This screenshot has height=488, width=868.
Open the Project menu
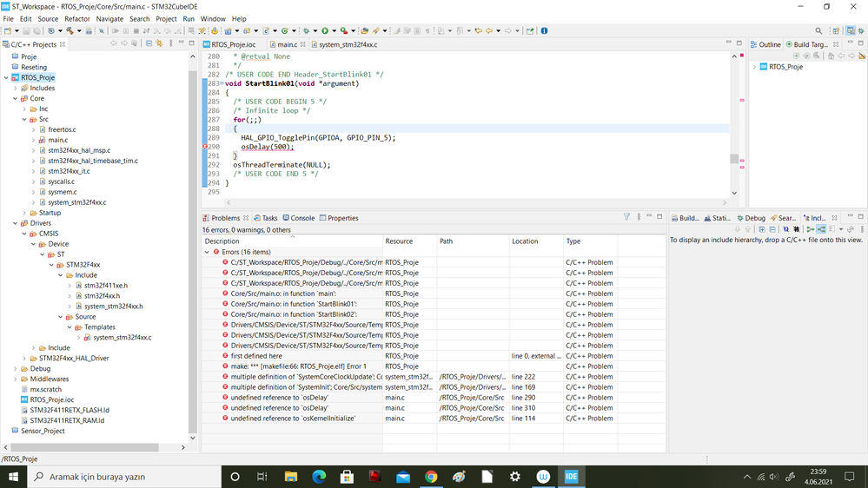166,19
